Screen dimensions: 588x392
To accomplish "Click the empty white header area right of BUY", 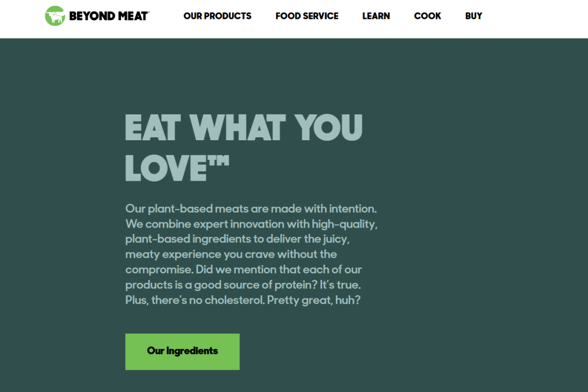I will (x=535, y=19).
